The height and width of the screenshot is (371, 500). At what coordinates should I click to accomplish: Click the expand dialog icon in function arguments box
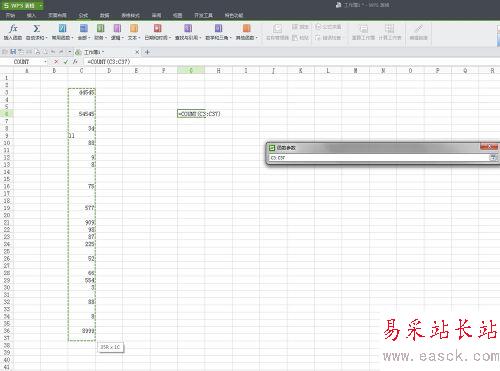tap(493, 157)
